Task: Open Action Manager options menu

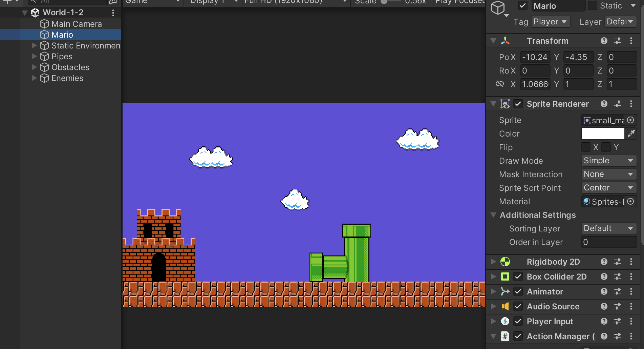Action: (x=631, y=336)
